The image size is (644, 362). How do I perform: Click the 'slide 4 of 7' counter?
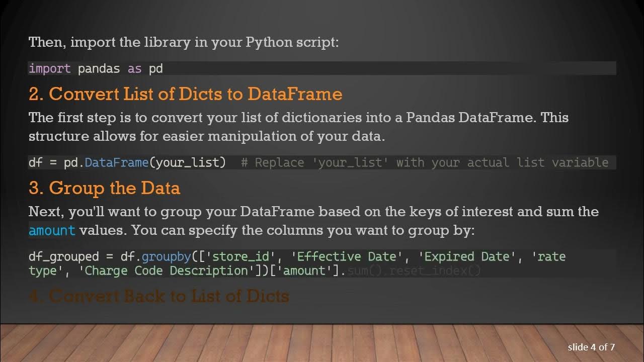click(x=591, y=347)
